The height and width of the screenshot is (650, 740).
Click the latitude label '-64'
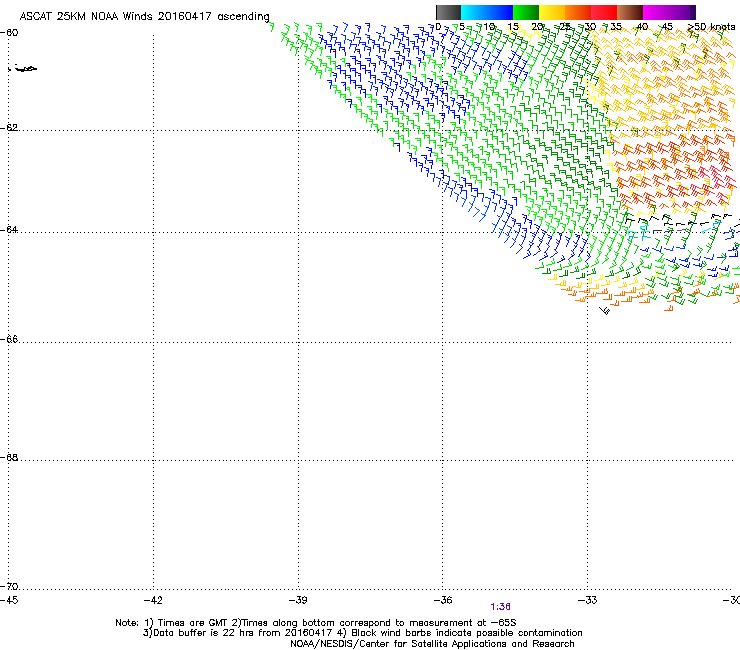(x=9, y=230)
